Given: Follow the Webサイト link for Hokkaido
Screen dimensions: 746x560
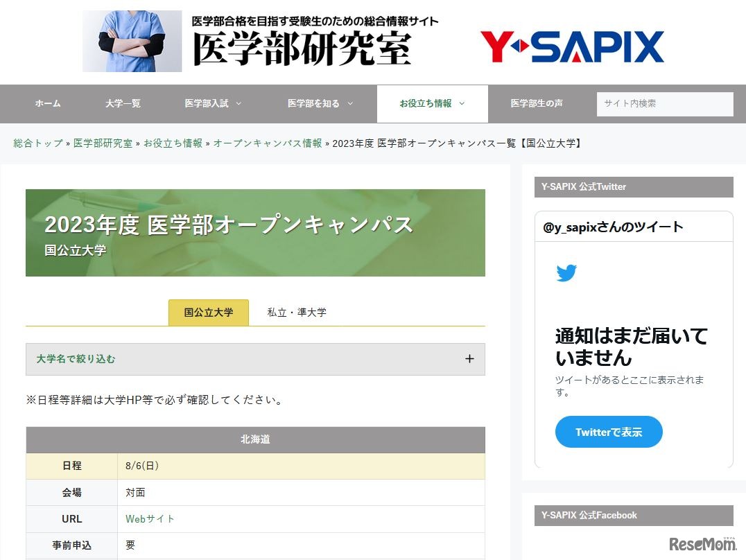Looking at the screenshot, I should pos(150,518).
